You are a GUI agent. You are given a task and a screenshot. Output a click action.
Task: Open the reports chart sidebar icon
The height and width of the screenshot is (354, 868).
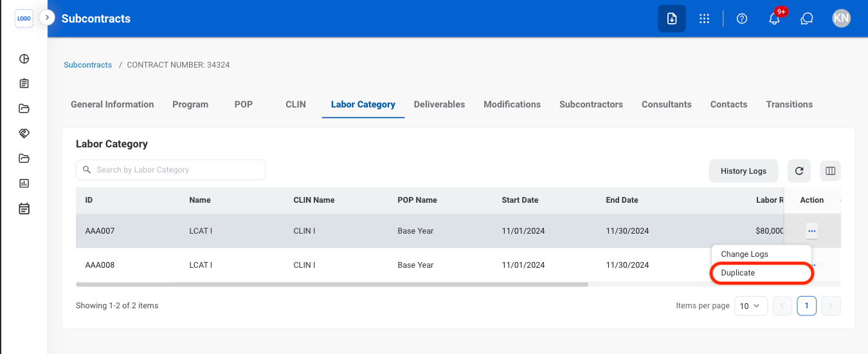tap(24, 183)
